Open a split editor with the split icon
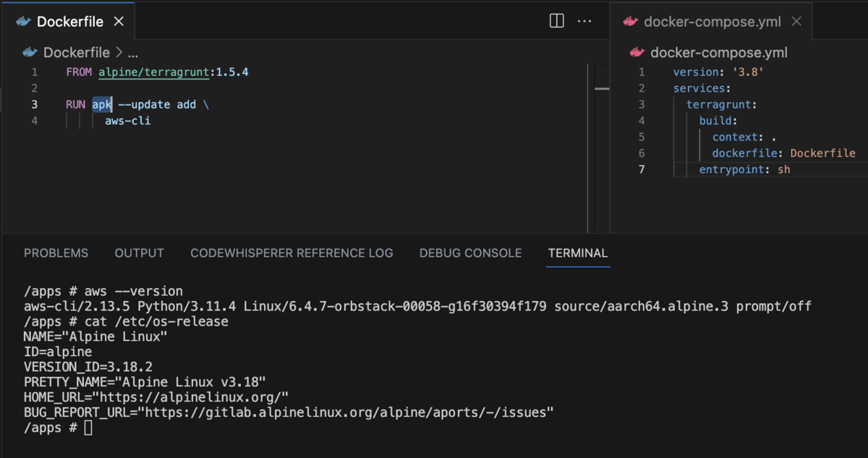 tap(556, 21)
